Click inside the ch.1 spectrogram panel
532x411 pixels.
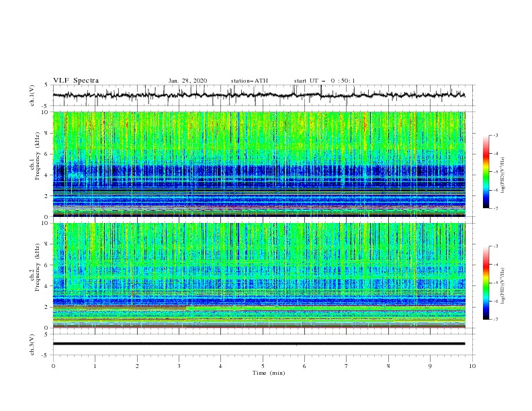259,164
